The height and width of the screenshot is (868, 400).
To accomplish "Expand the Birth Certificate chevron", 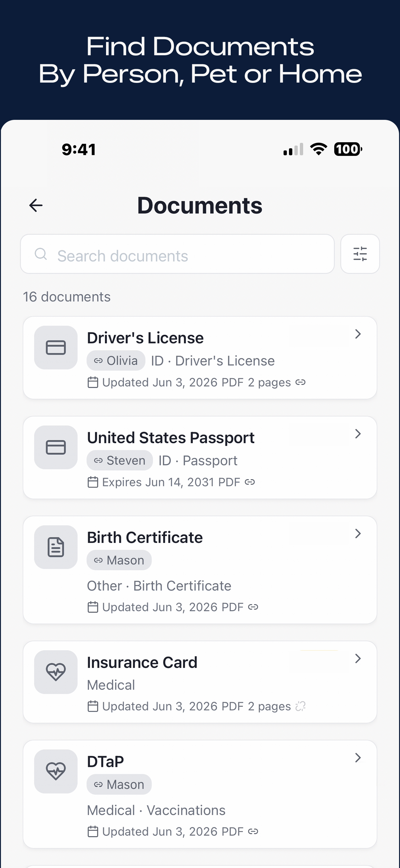I will 358,533.
